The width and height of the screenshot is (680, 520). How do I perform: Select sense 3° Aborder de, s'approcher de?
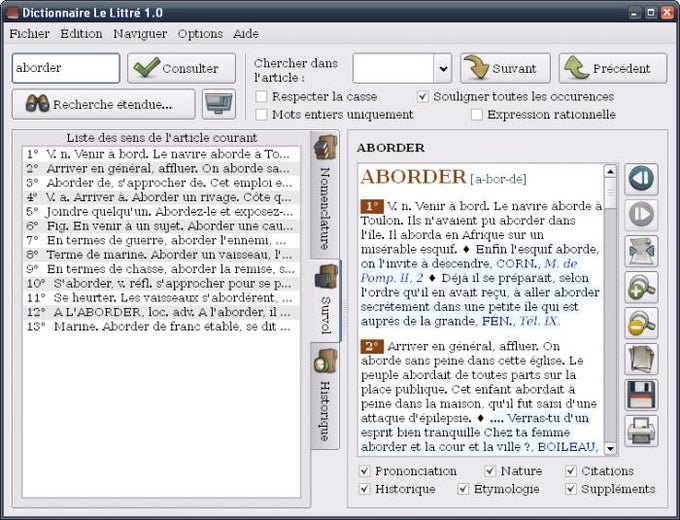(161, 183)
